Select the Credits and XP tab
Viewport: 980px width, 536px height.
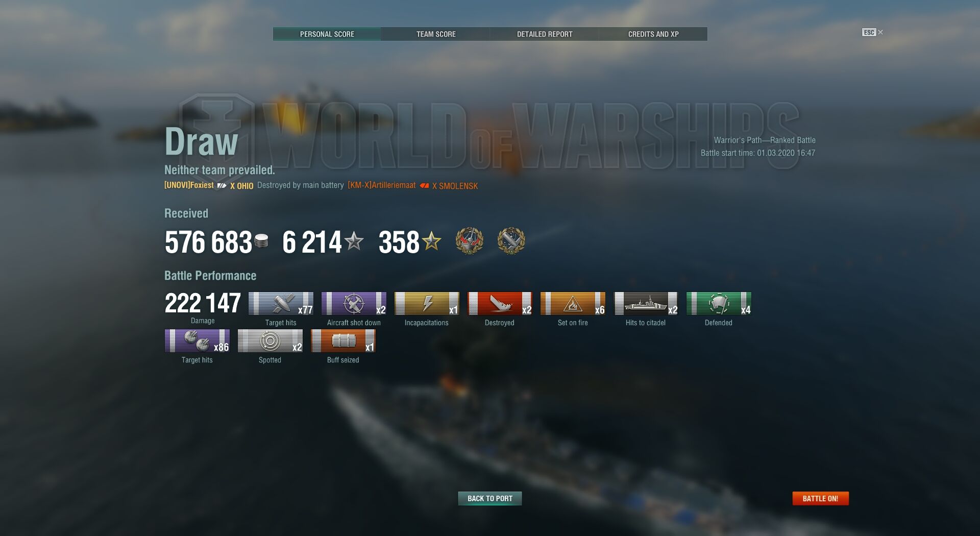tap(653, 34)
